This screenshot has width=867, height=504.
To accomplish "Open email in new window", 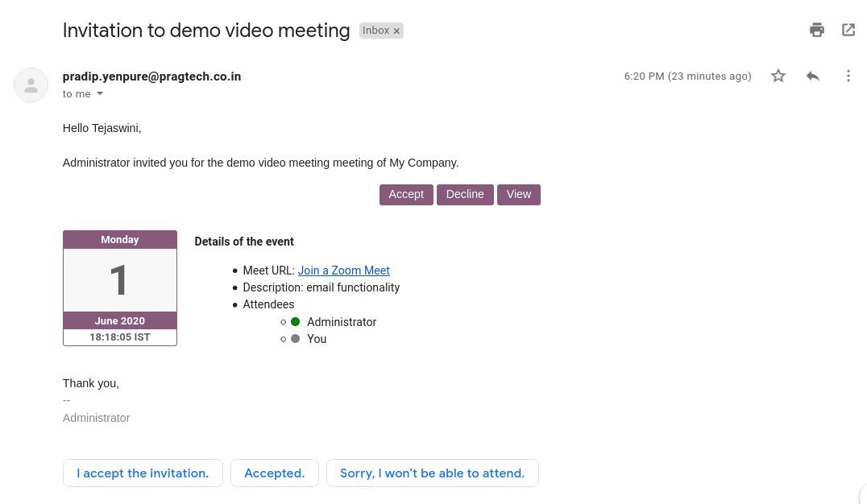I will (848, 31).
